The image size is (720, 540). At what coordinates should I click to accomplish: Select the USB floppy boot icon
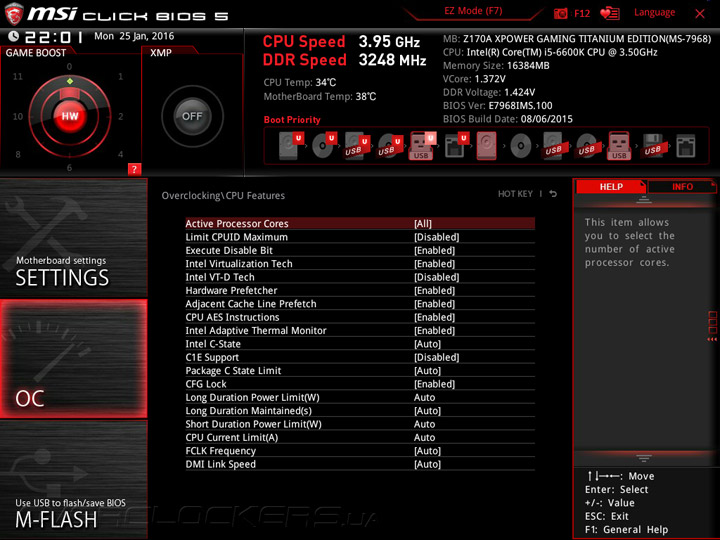pos(653,146)
